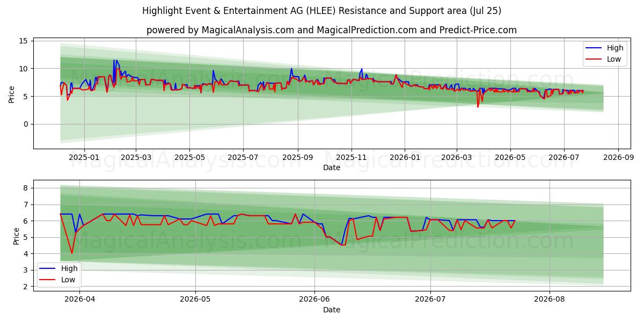Click the 2025-09 tick label on top chart
The width and height of the screenshot is (644, 322).
297,158
